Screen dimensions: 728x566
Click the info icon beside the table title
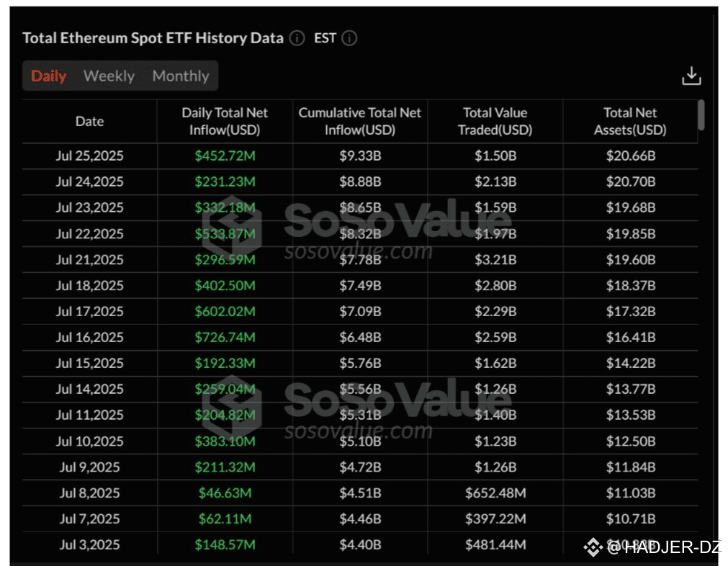click(x=297, y=39)
